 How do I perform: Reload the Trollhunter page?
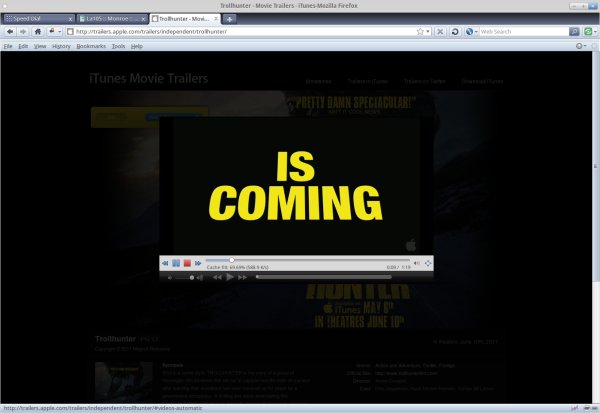[455, 32]
